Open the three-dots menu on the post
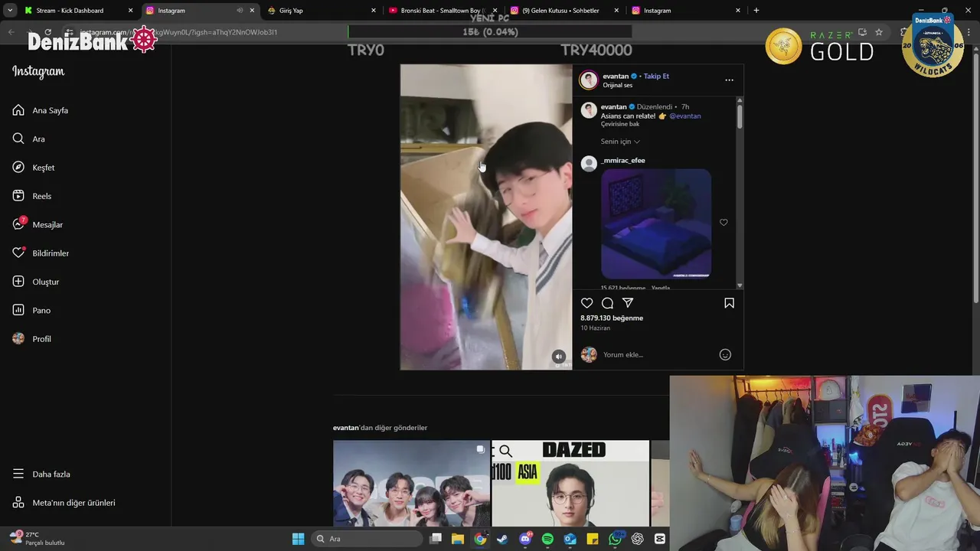980x551 pixels. pos(729,80)
